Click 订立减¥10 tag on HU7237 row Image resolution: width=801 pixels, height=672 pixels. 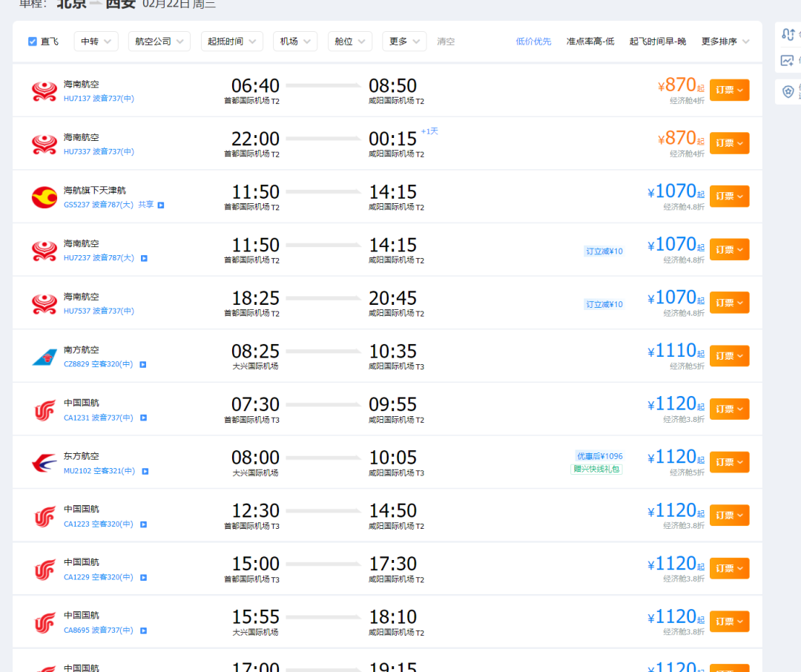(604, 251)
